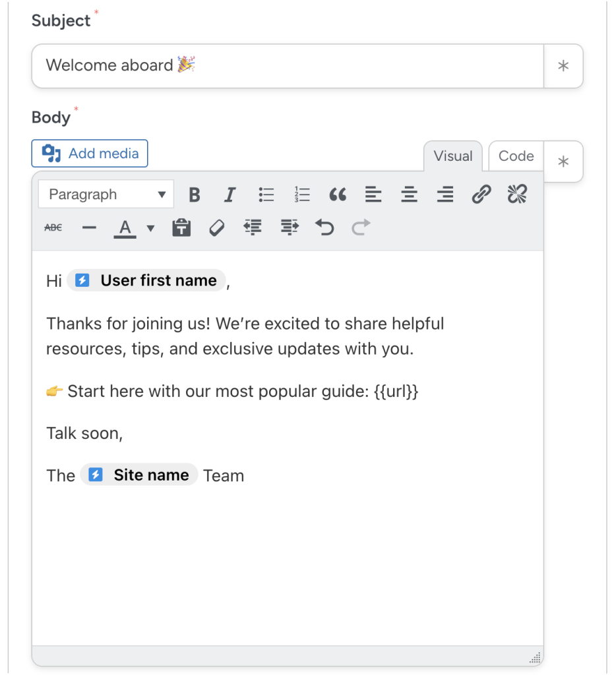Apply italic formatting
The width and height of the screenshot is (616, 675).
[230, 194]
